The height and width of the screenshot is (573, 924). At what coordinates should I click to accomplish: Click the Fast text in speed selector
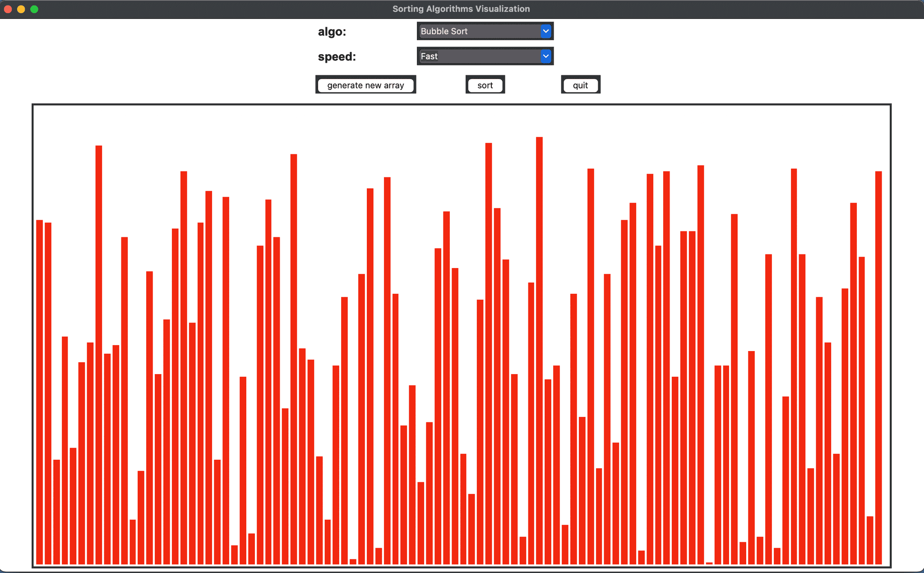point(429,56)
